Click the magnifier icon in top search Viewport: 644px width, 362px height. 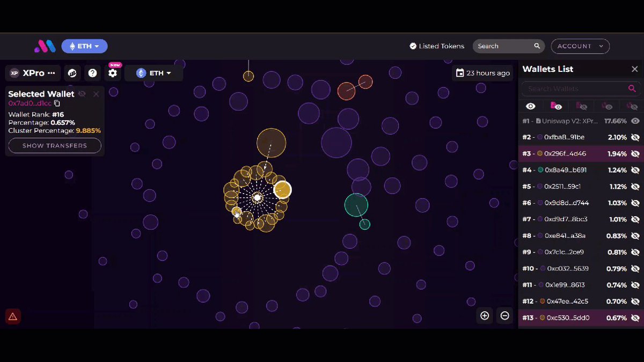[x=537, y=46]
